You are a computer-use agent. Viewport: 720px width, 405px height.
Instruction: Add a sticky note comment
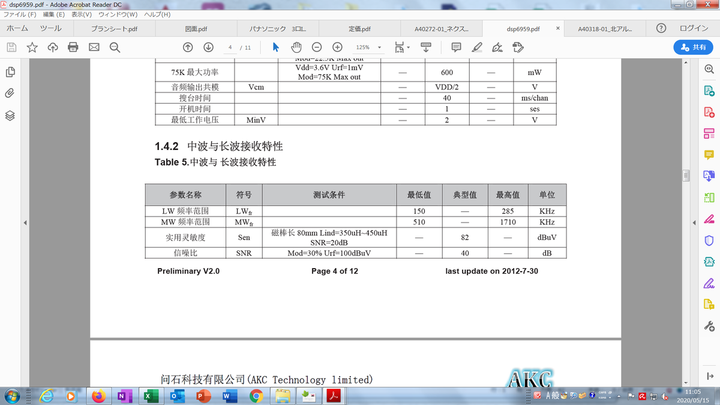point(456,47)
